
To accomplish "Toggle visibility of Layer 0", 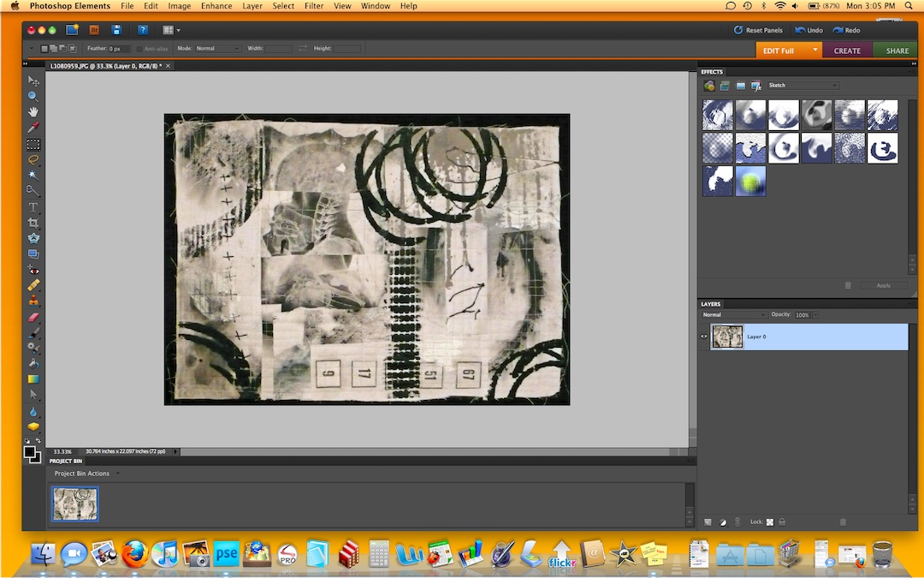I will click(x=702, y=337).
